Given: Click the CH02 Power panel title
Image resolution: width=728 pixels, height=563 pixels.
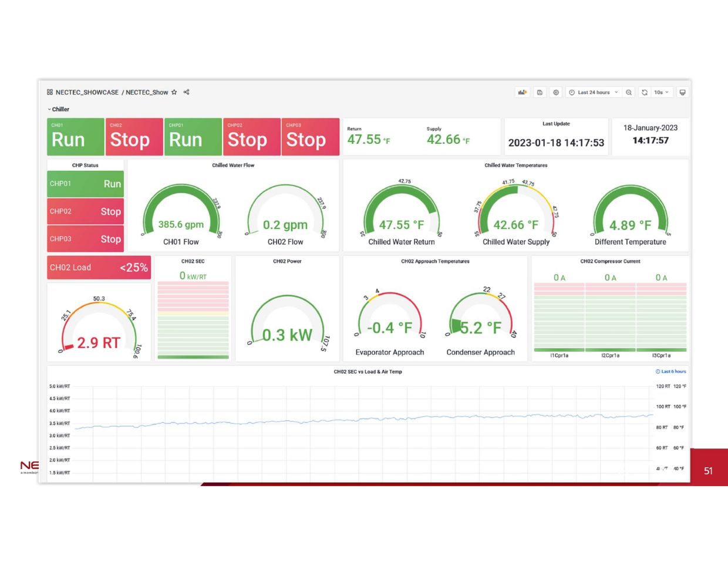Looking at the screenshot, I should pos(287,262).
